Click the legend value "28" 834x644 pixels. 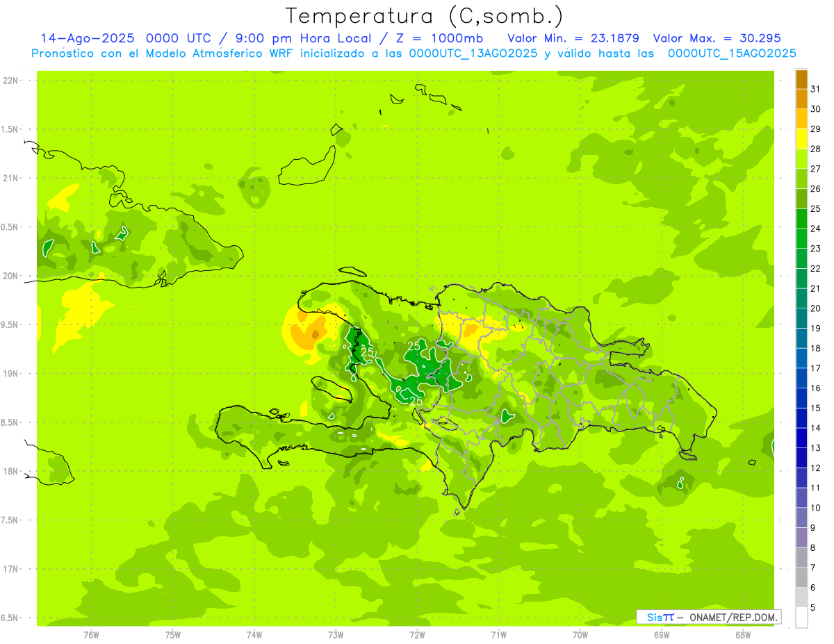[x=816, y=149]
